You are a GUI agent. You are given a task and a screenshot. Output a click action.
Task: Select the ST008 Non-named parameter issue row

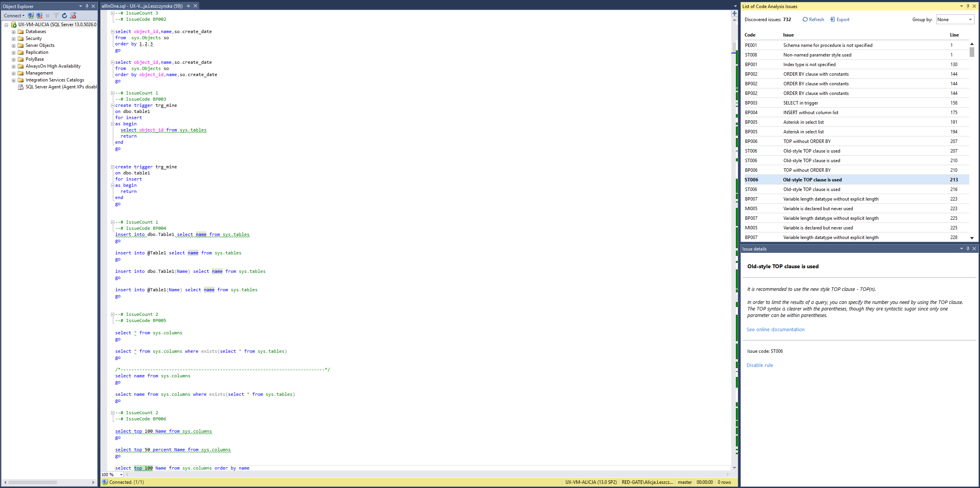click(856, 55)
